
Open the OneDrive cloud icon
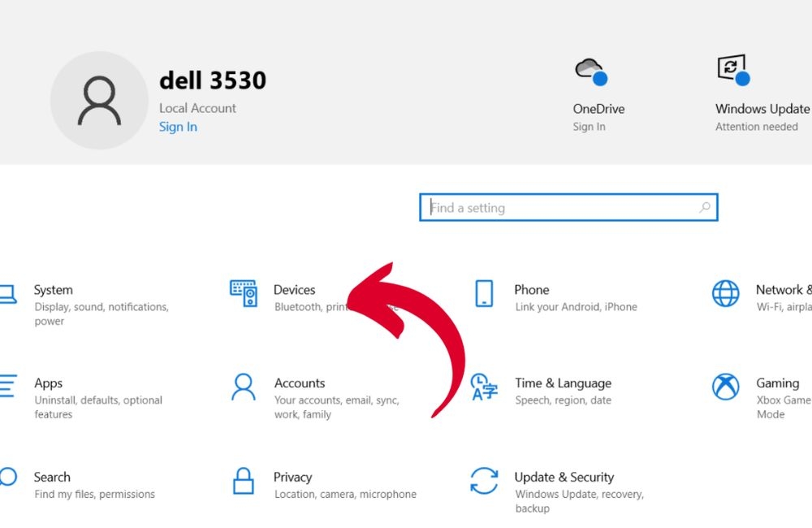click(x=591, y=71)
